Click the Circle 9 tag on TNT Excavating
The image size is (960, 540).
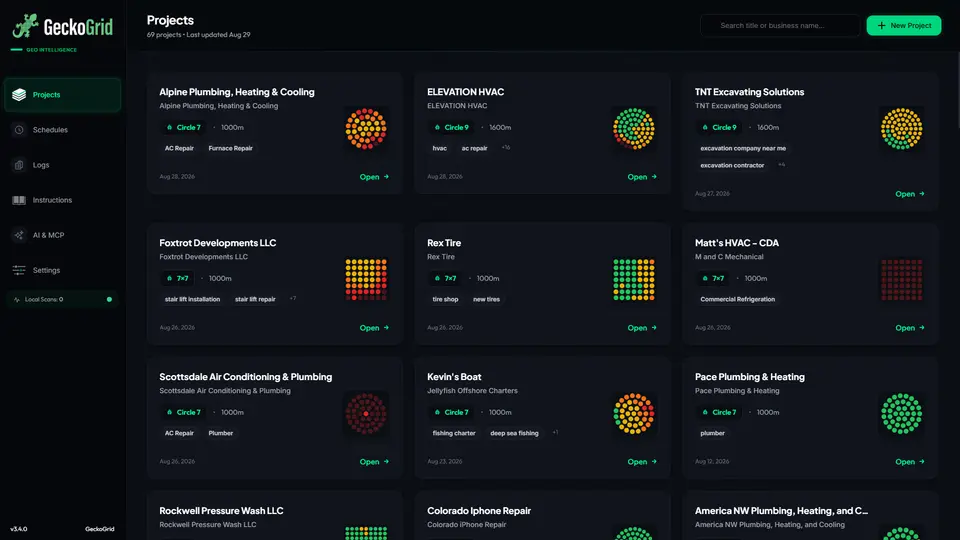(719, 127)
